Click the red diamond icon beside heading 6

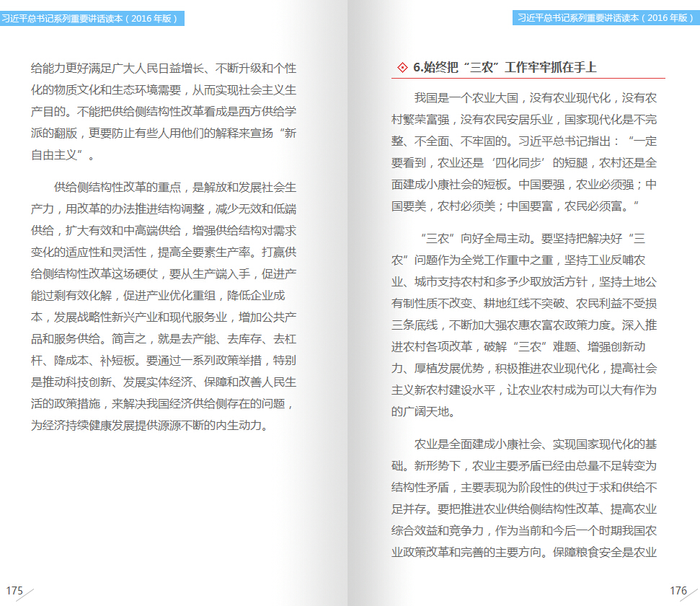[402, 68]
